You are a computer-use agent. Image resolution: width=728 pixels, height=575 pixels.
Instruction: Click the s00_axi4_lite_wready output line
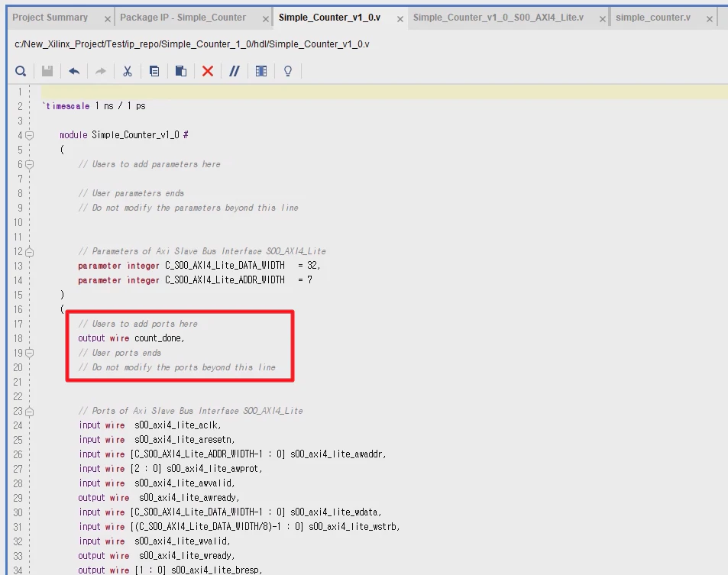(157, 555)
